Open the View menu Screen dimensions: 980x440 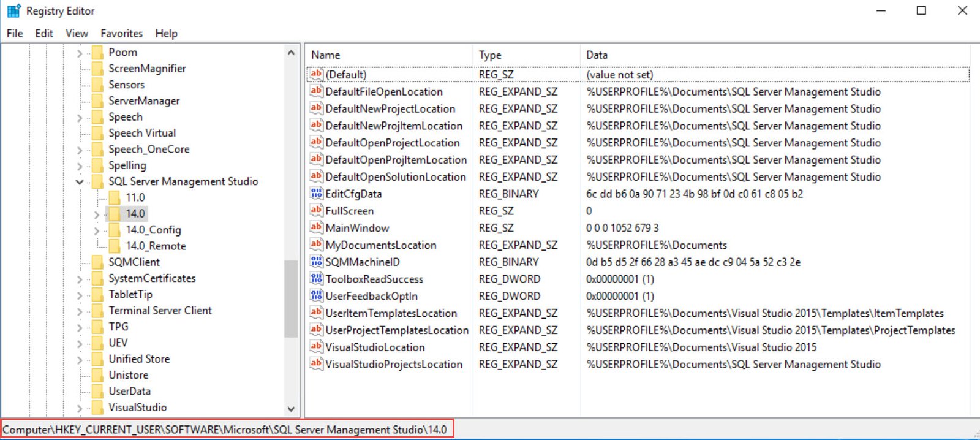[x=77, y=33]
